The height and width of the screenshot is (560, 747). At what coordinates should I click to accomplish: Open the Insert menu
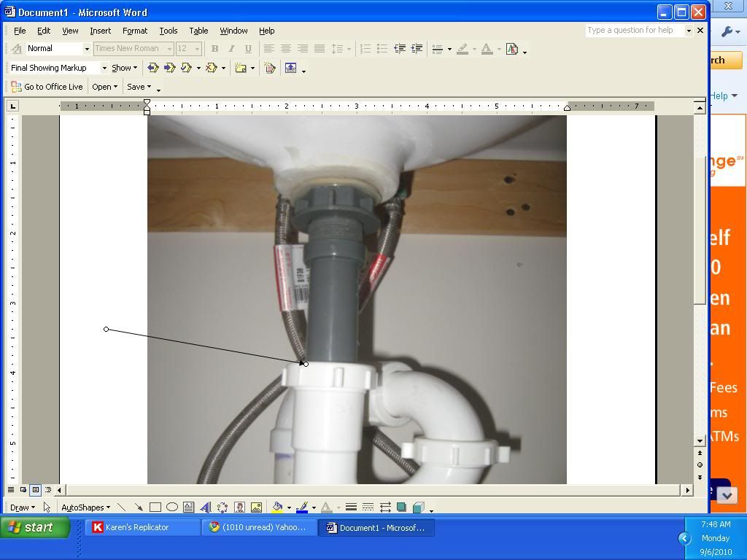click(x=100, y=31)
